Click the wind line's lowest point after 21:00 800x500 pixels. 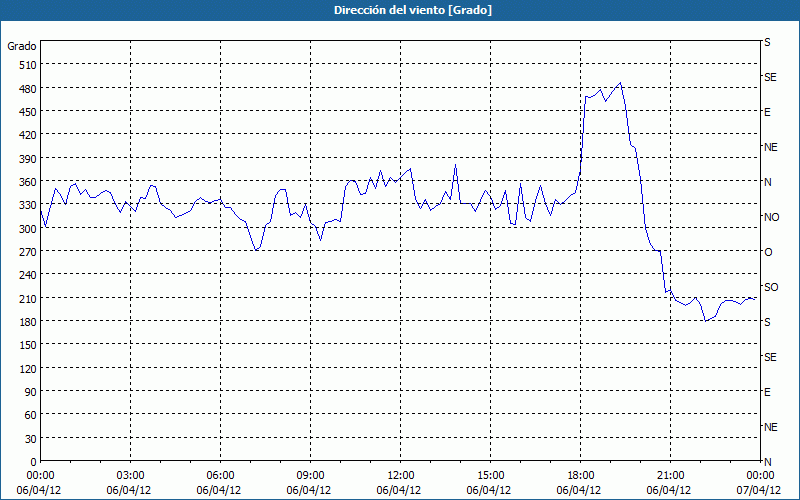[706, 321]
